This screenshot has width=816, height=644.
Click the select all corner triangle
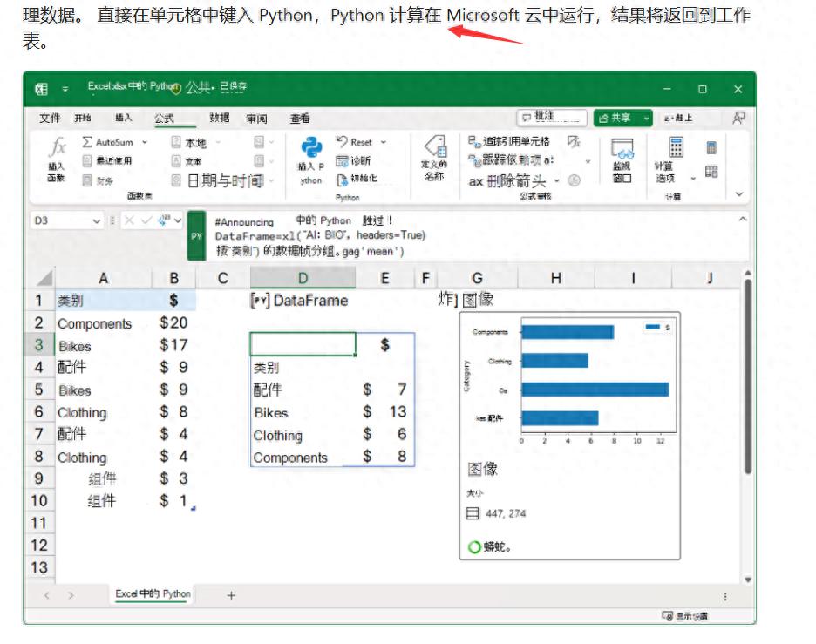(44, 278)
